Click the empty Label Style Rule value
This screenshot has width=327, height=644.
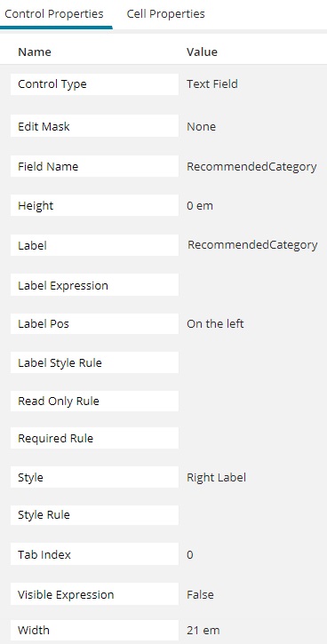coord(251,362)
